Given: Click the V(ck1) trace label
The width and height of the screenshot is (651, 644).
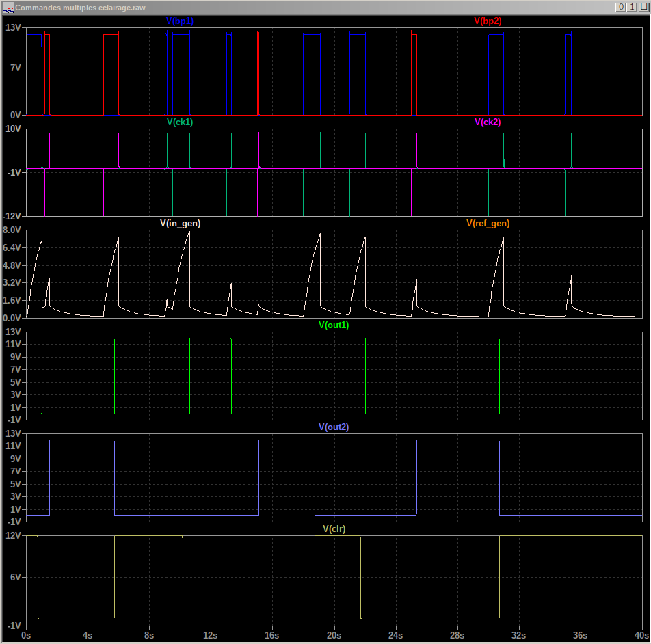Looking at the screenshot, I should 180,122.
